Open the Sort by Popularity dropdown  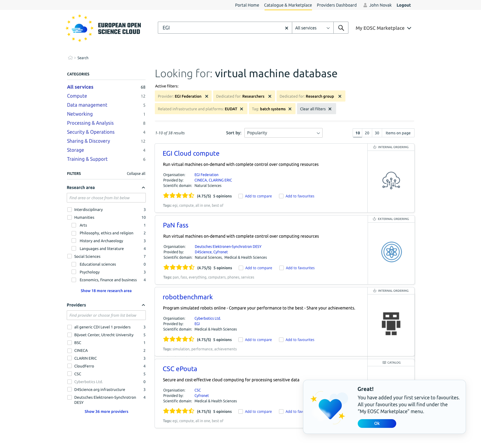click(283, 133)
